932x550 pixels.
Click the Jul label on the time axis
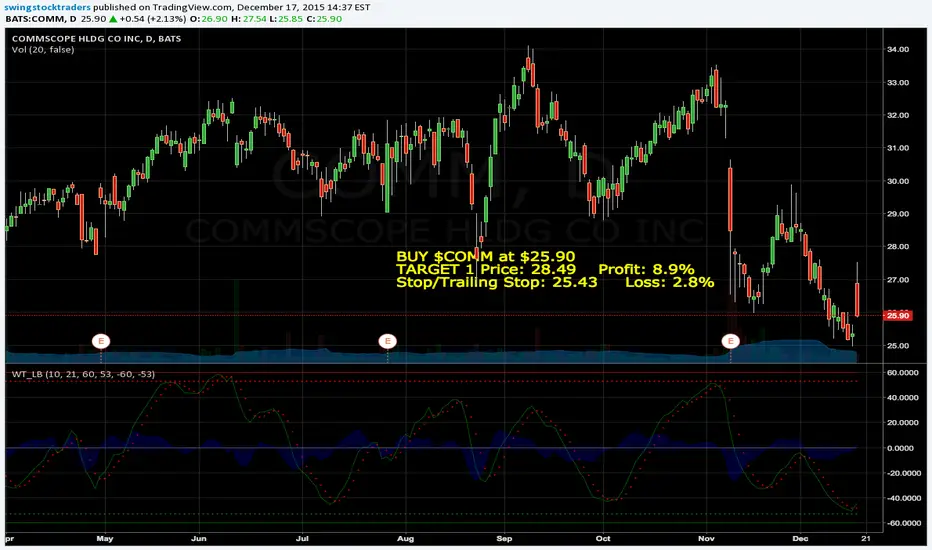[302, 539]
